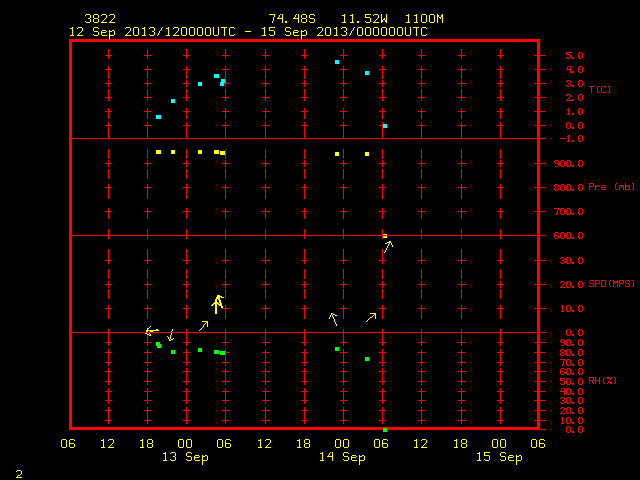
Task: Click the 15 Sep date label
Action: coord(499,457)
